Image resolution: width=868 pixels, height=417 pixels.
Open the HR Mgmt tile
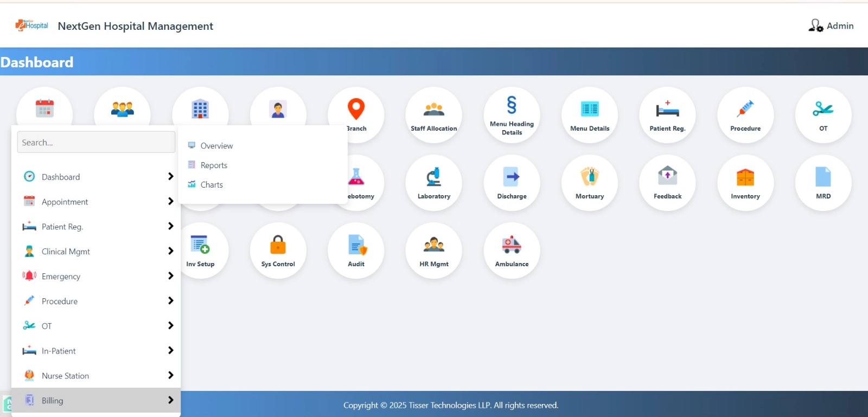433,251
